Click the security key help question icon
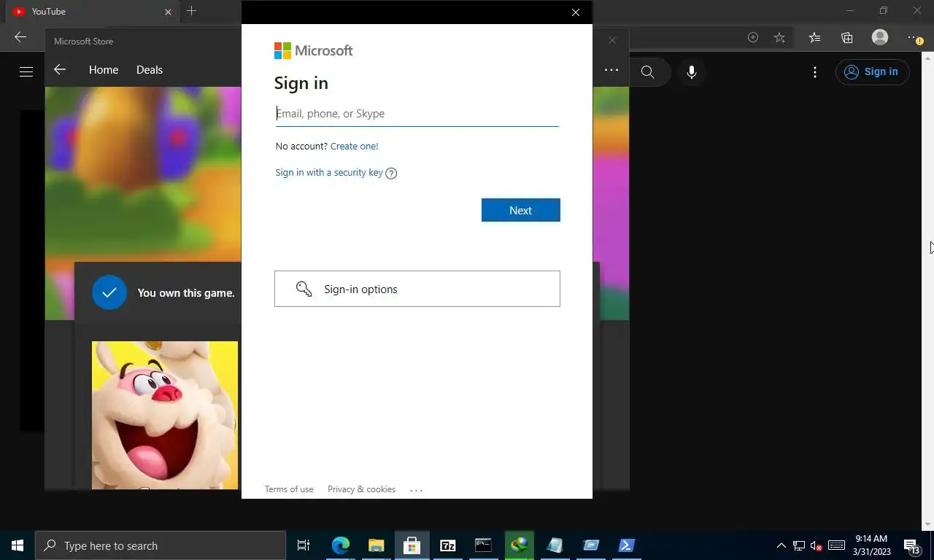This screenshot has height=560, width=934. coord(391,174)
